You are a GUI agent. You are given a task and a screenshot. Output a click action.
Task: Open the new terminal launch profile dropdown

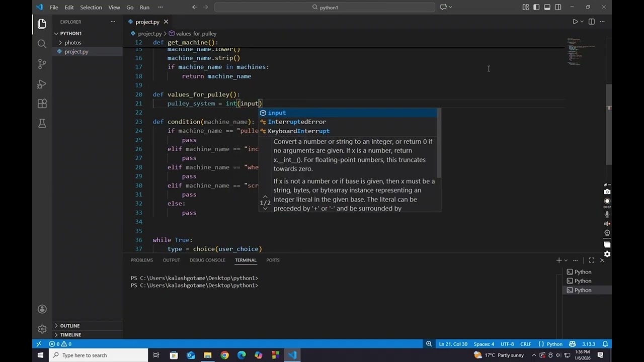click(566, 260)
